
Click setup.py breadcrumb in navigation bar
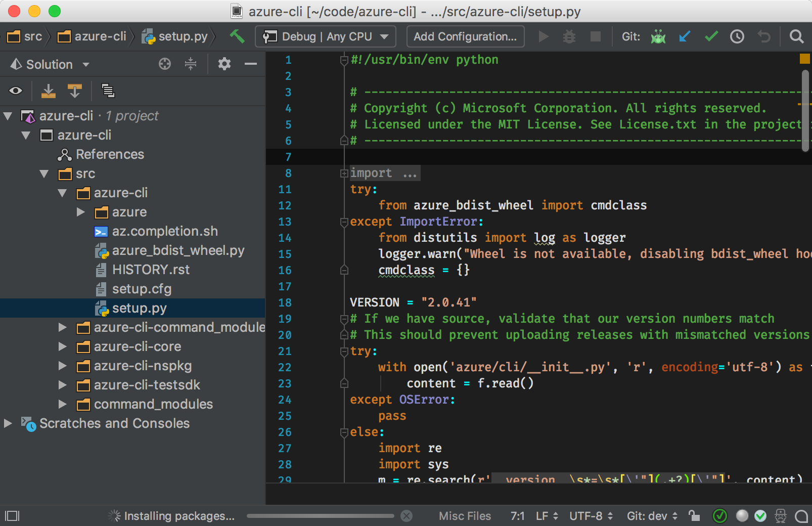[175, 36]
